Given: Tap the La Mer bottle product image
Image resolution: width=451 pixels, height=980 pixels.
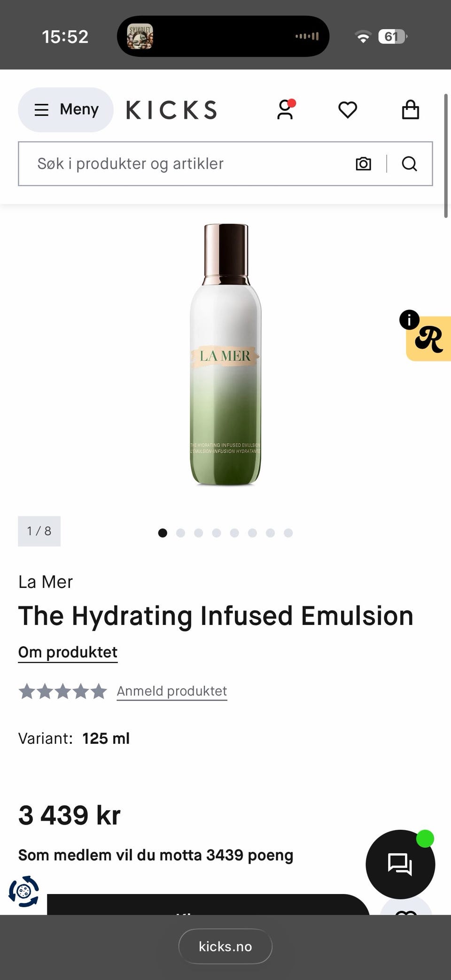Looking at the screenshot, I should click(x=225, y=355).
